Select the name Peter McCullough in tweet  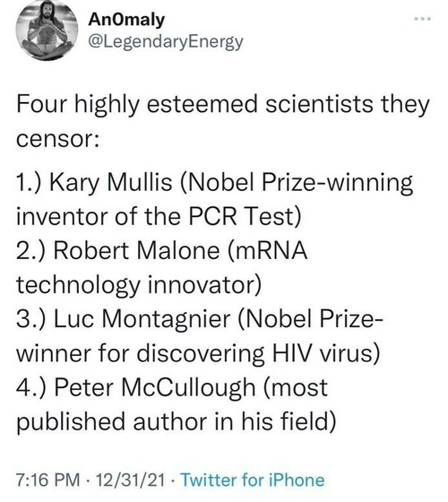pos(154,387)
